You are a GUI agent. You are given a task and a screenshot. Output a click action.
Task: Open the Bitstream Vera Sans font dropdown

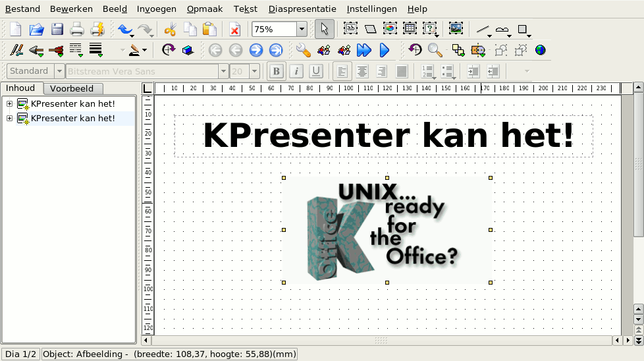224,71
